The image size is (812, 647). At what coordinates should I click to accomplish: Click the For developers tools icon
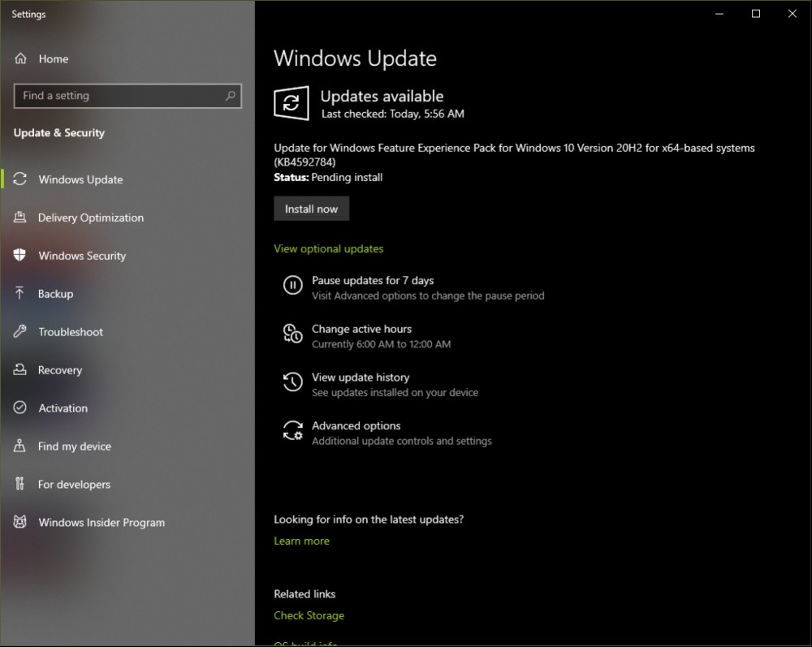pyautogui.click(x=19, y=484)
